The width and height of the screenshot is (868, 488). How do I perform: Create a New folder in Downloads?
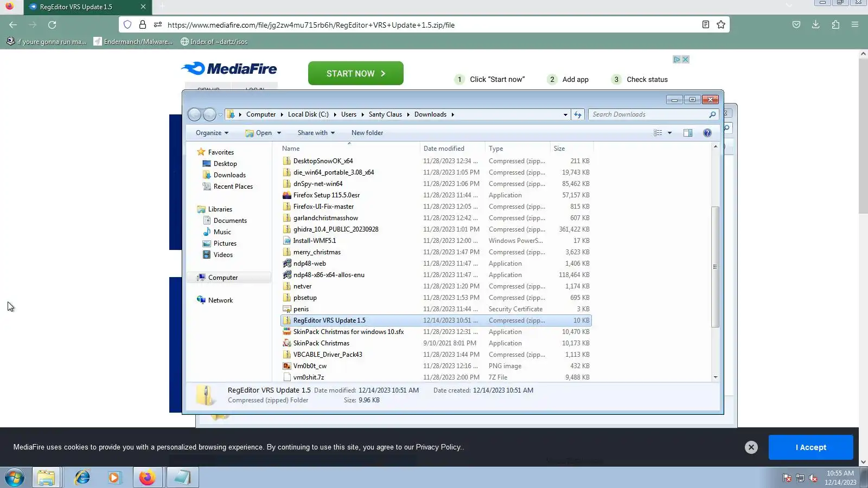(x=367, y=133)
